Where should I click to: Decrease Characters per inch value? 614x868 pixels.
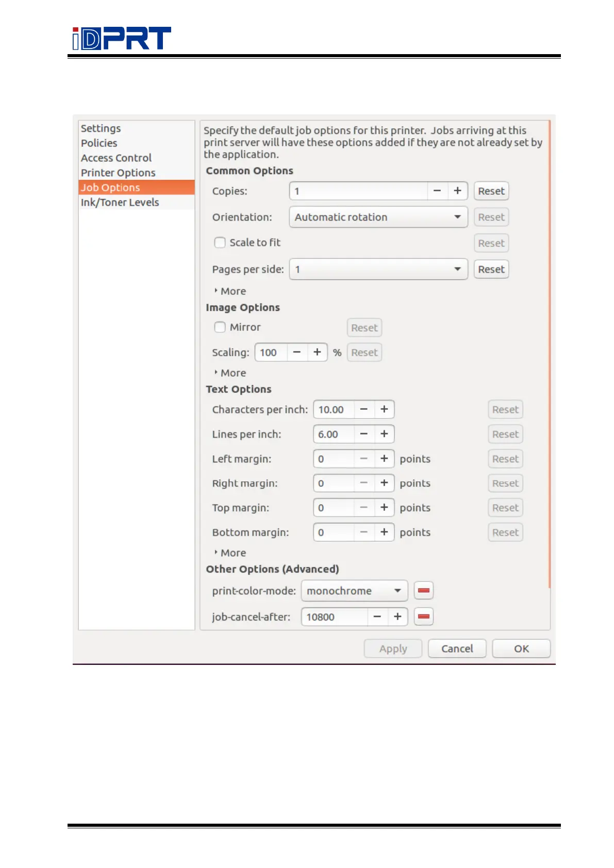point(364,409)
